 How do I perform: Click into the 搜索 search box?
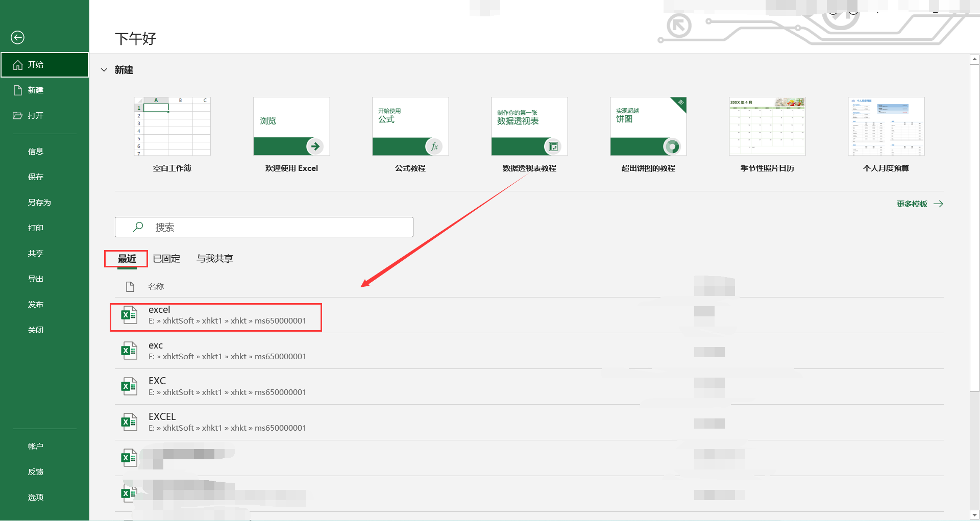point(264,227)
